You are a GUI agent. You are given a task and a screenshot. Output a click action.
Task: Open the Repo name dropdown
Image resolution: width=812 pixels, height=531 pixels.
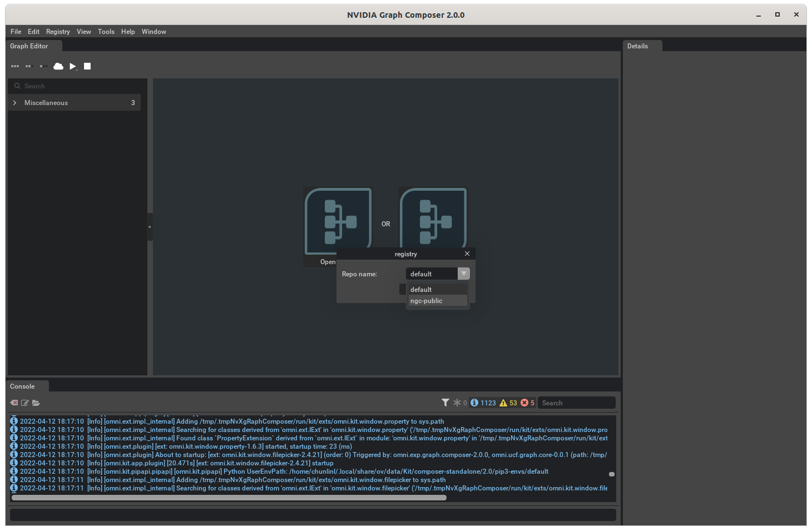point(463,274)
